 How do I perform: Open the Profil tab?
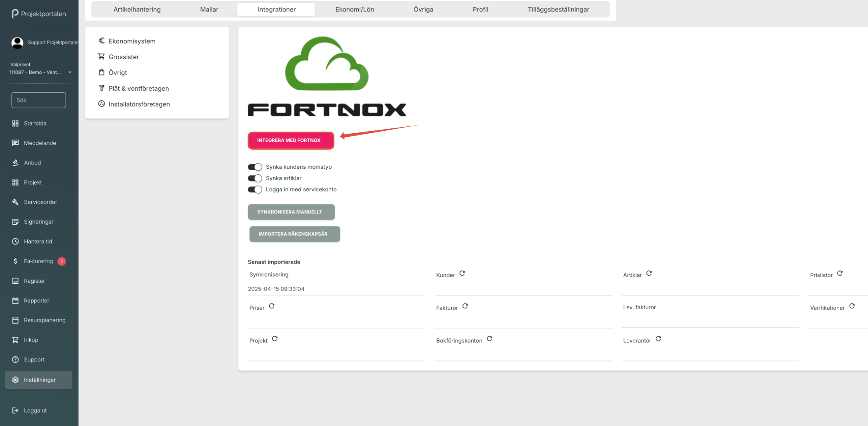(x=480, y=9)
